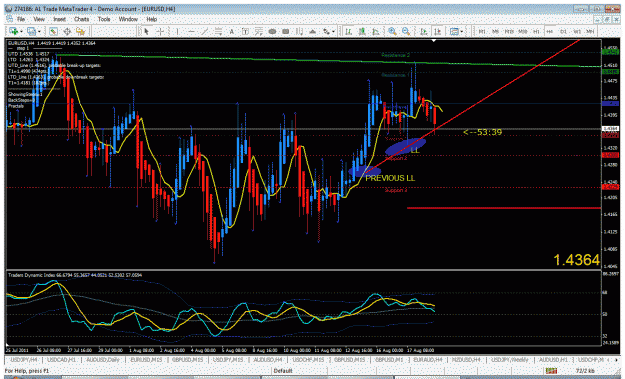Select the Cursor arrow tool

click(146, 31)
